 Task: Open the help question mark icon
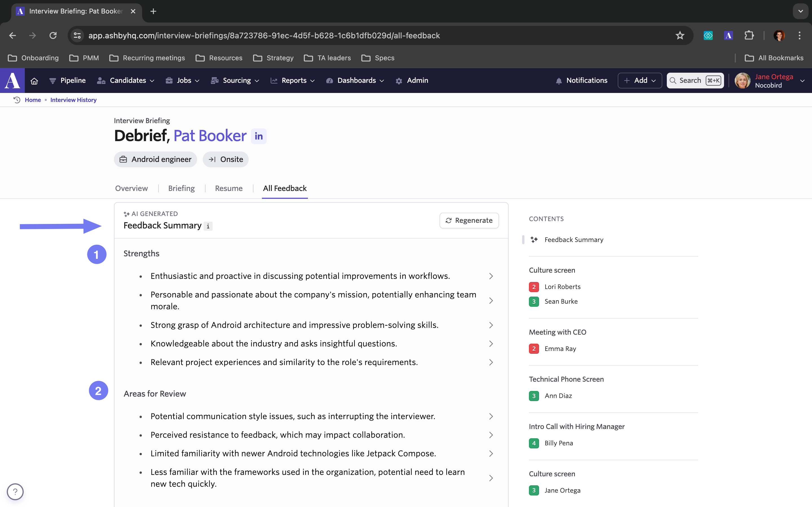coord(15,492)
